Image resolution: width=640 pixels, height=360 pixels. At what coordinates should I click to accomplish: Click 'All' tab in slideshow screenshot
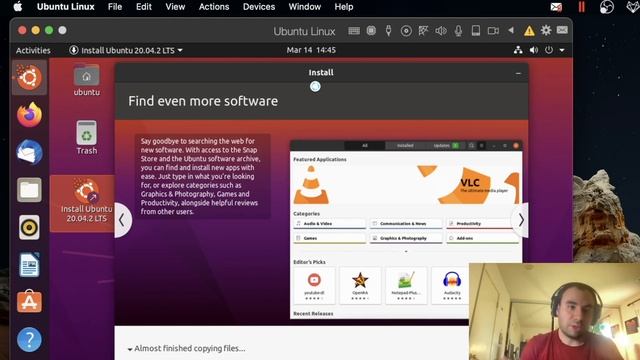pos(364,146)
